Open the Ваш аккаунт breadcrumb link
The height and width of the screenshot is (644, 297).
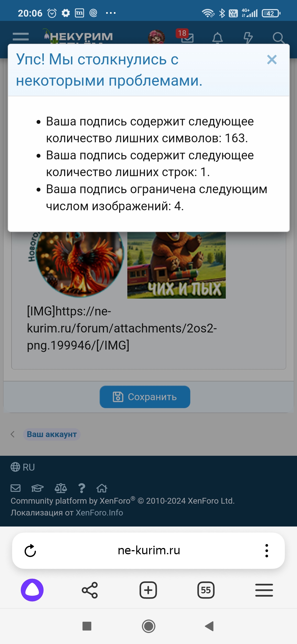(52, 434)
